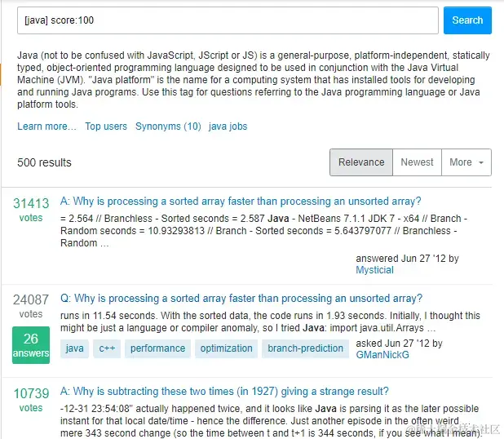Screen dimensions: 504x439
Task: Visit user GManNickG's profile
Action: pyautogui.click(x=382, y=354)
